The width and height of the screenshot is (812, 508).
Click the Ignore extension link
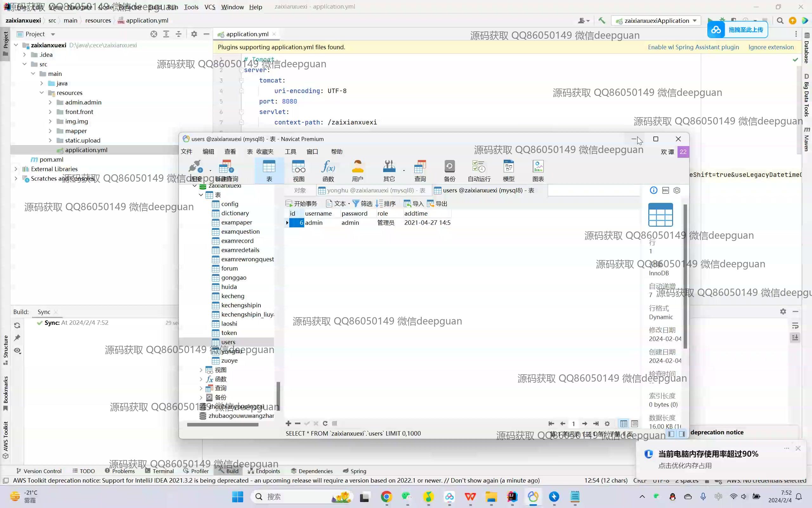(771, 47)
